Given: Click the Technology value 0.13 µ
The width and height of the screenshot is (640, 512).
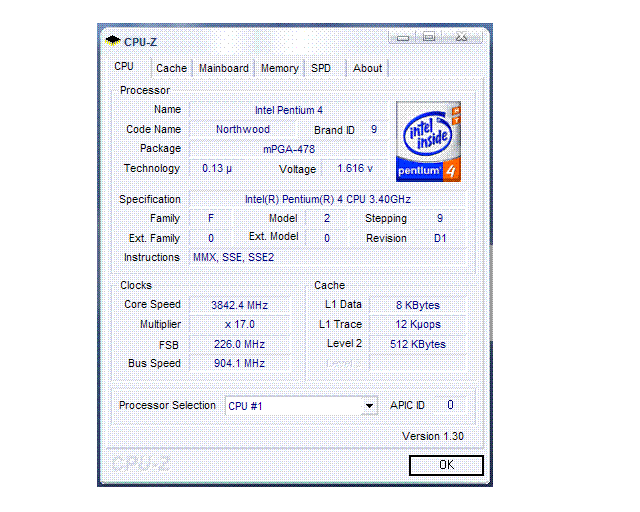Looking at the screenshot, I should pos(217,168).
